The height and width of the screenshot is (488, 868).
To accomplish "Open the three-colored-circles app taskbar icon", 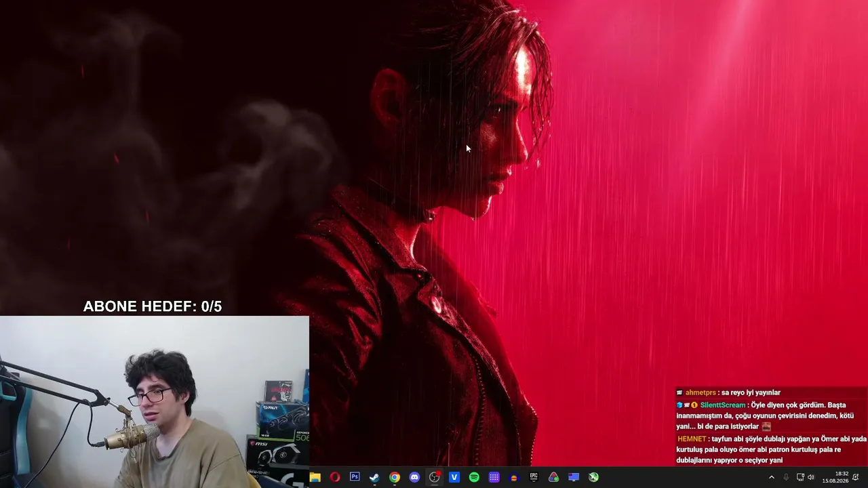I will click(554, 477).
